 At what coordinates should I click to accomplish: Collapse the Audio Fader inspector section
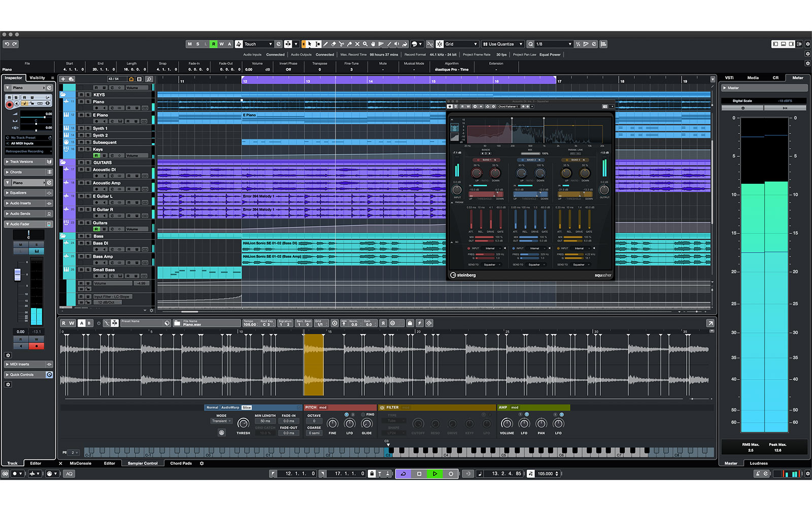point(28,224)
